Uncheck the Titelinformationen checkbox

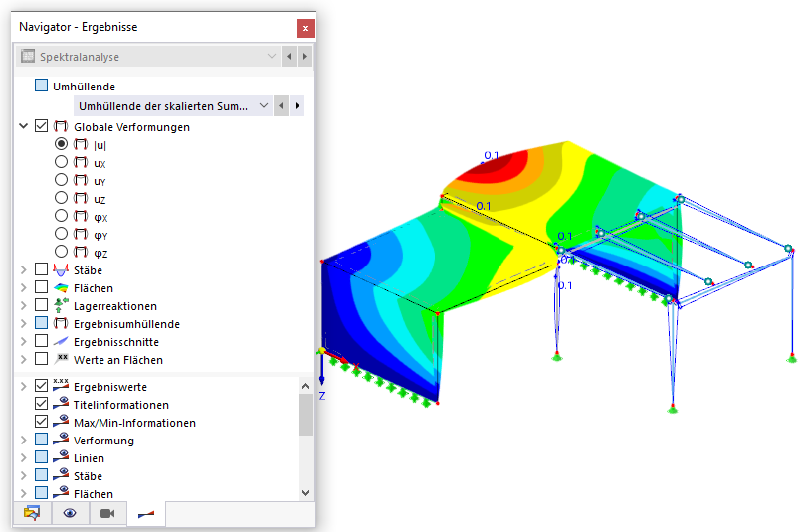tap(41, 404)
